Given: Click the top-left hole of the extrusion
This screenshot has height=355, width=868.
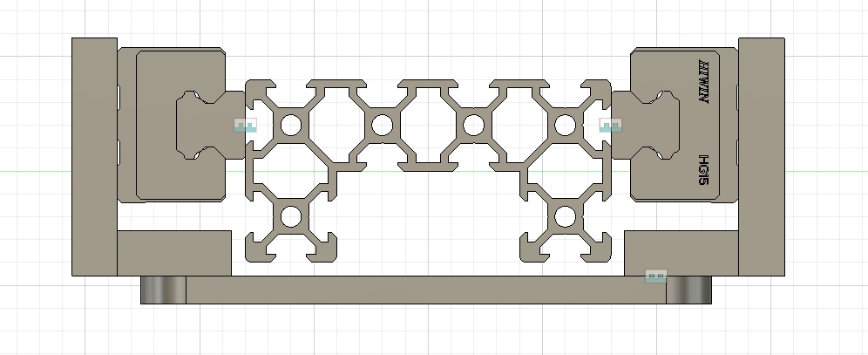Looking at the screenshot, I should [x=290, y=126].
